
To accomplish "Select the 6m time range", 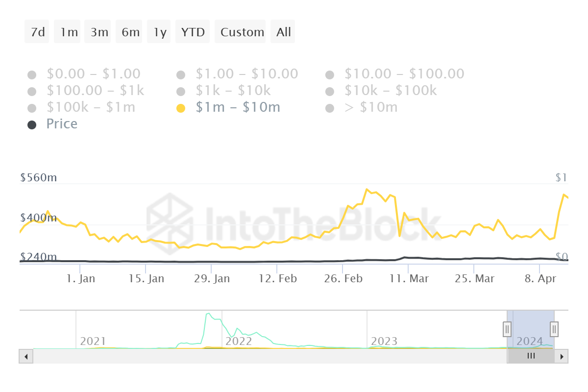I will click(x=129, y=31).
